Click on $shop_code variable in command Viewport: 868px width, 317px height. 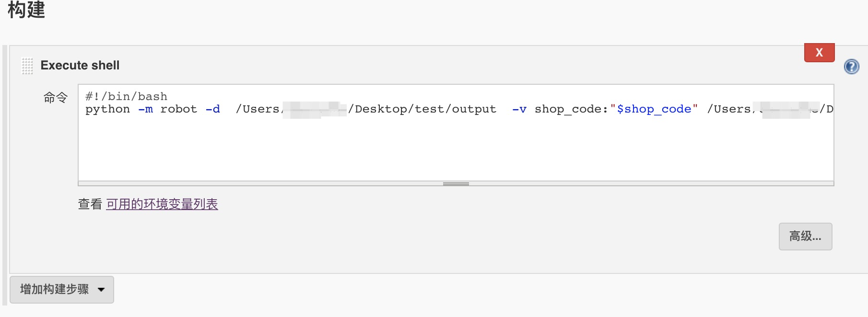(x=654, y=109)
